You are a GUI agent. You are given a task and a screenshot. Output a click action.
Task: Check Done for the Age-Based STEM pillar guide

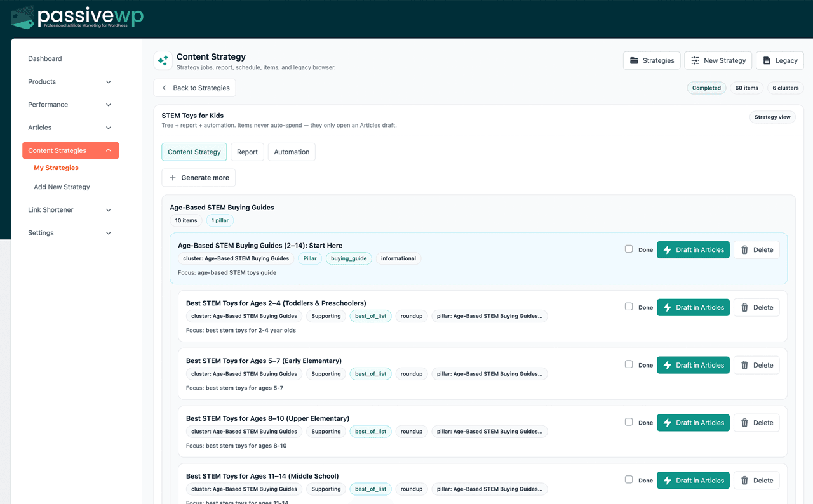point(629,249)
